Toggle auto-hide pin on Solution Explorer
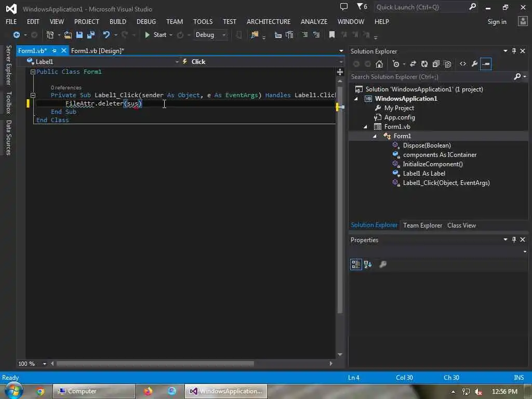Image resolution: width=532 pixels, height=399 pixels. 514,51
